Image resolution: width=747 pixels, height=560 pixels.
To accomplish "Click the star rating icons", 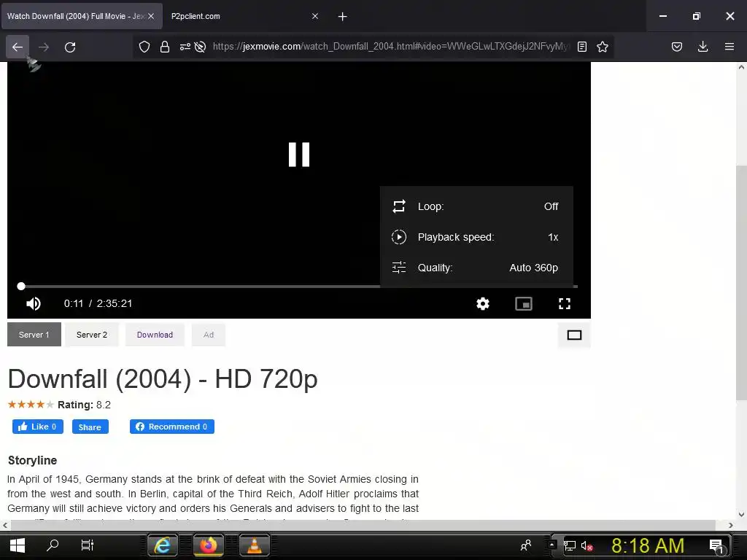I will tap(31, 405).
